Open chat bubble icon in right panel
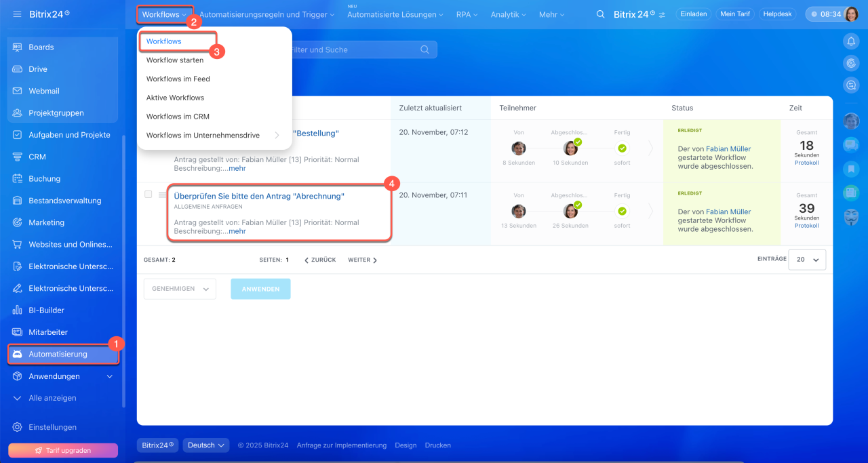 click(x=851, y=144)
